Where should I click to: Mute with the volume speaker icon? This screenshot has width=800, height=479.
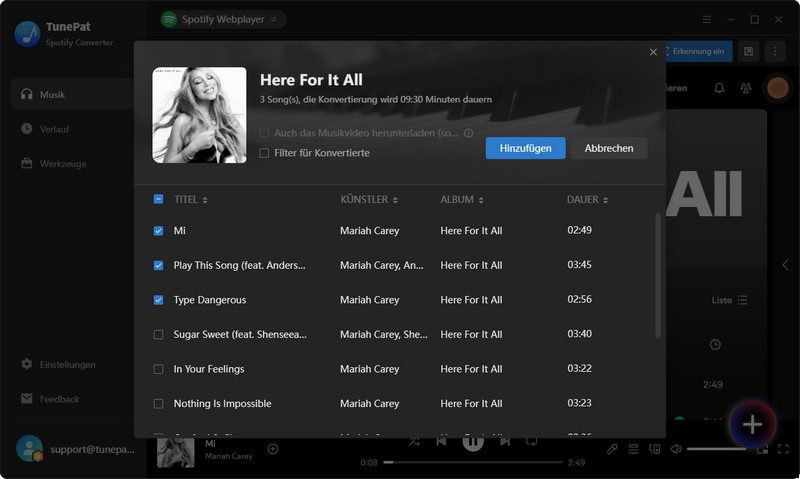[x=676, y=449]
